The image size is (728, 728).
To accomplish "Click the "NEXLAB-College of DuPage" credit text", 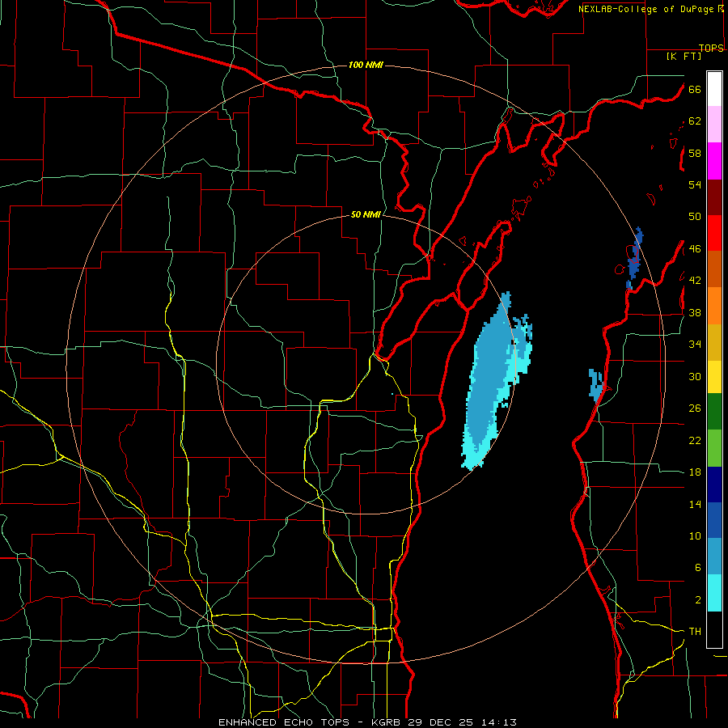I will [x=645, y=9].
